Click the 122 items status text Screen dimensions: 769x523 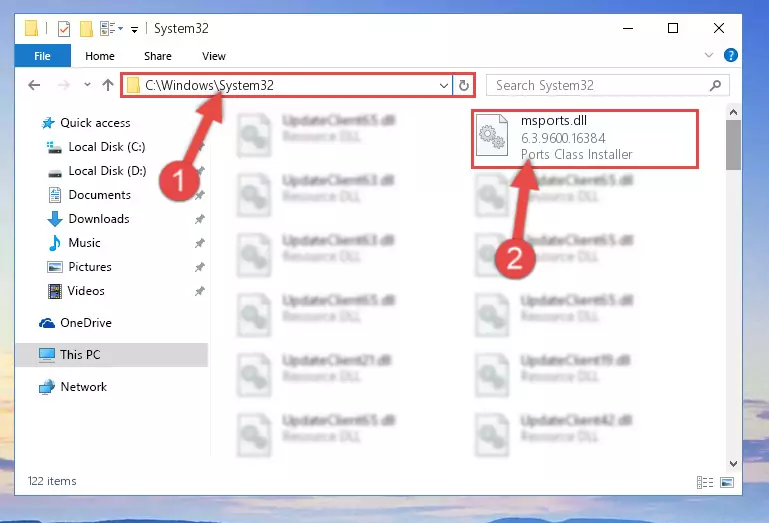click(x=52, y=481)
